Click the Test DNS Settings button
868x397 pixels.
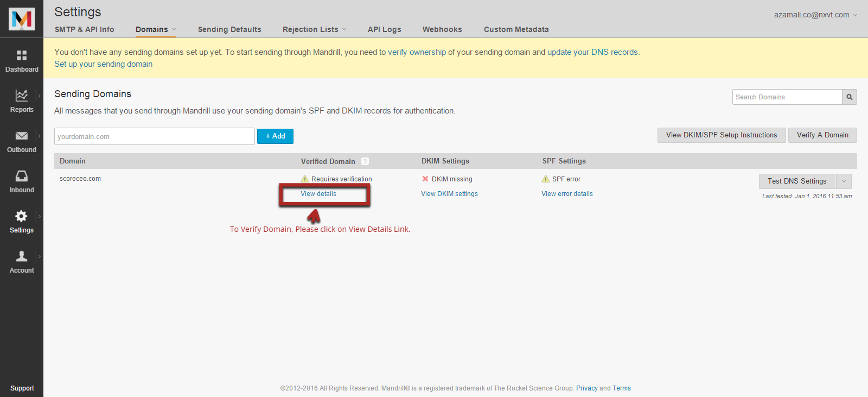[x=797, y=181]
